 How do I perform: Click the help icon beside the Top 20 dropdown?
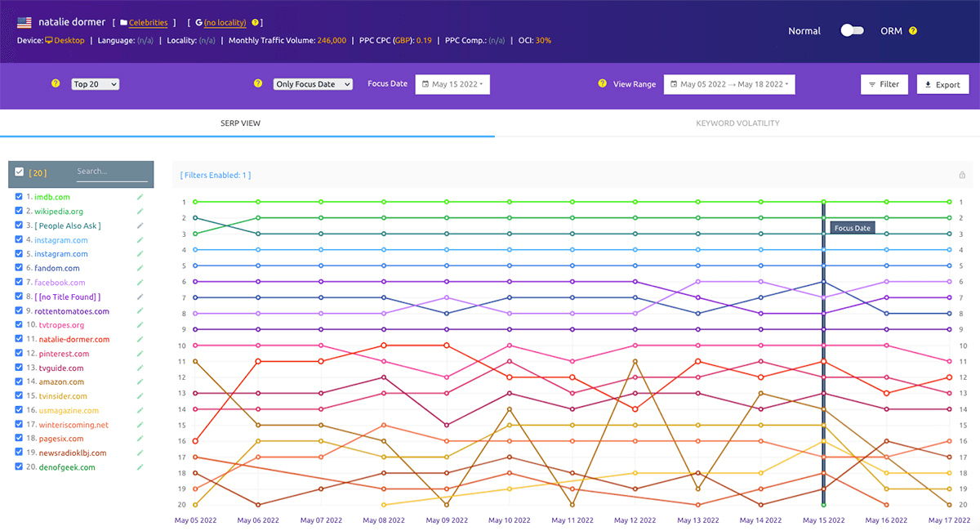[x=54, y=83]
